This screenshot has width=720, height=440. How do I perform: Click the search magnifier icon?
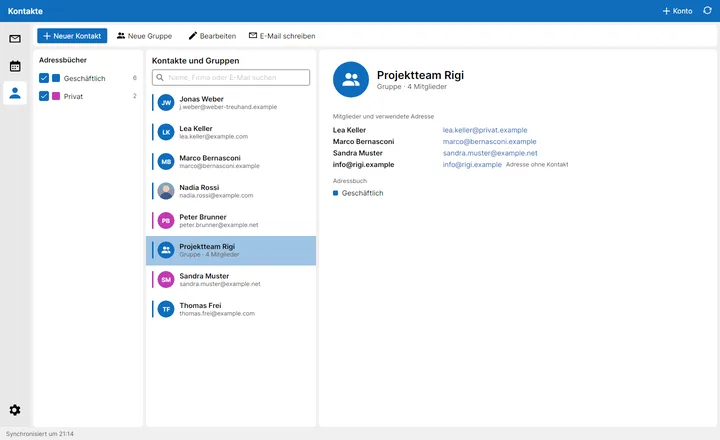point(160,78)
